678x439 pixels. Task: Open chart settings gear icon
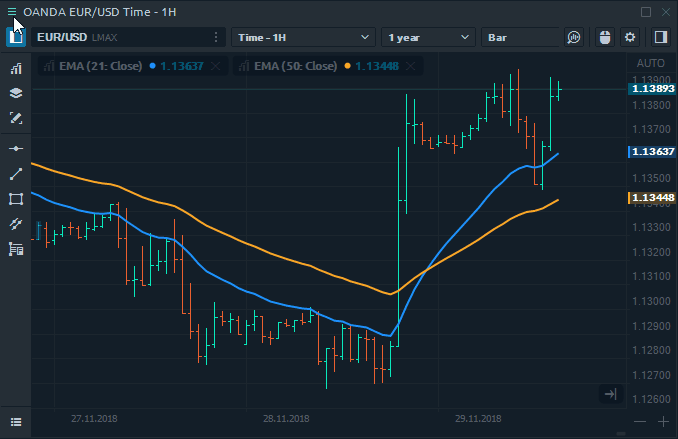[630, 38]
